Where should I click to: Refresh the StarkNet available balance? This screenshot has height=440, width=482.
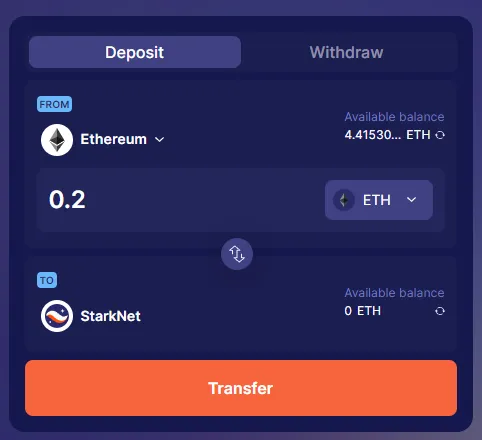click(440, 311)
